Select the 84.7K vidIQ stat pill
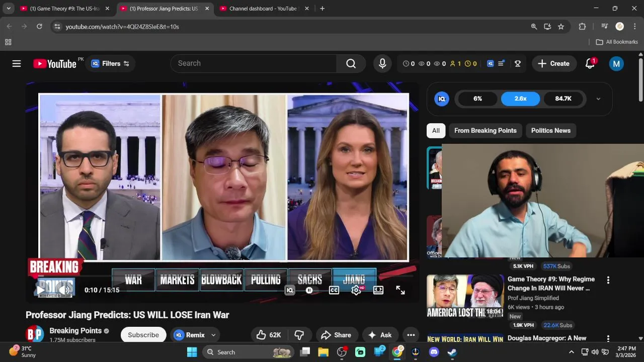644x362 pixels. point(563,99)
